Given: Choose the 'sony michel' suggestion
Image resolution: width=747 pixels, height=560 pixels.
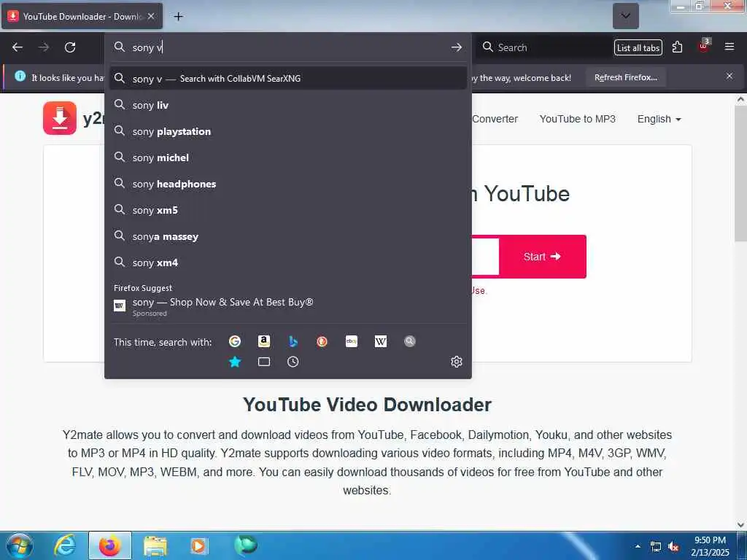Looking at the screenshot, I should coord(287,157).
